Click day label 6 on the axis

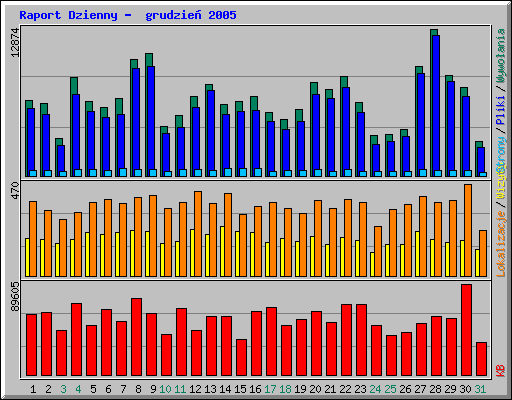[108, 389]
